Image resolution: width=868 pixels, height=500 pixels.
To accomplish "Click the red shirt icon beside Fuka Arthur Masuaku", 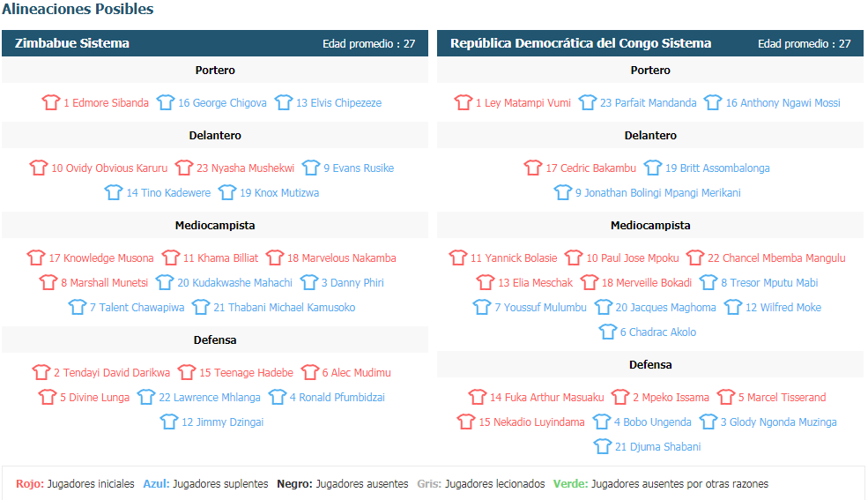I will (477, 398).
